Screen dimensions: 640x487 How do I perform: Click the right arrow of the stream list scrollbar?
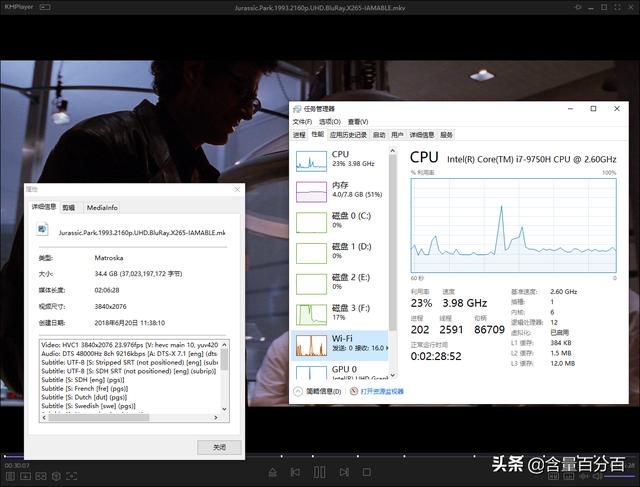point(216,418)
